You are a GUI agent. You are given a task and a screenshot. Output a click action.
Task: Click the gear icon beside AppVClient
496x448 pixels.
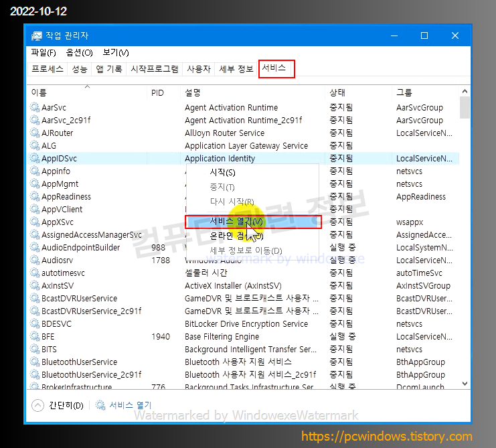click(35, 209)
